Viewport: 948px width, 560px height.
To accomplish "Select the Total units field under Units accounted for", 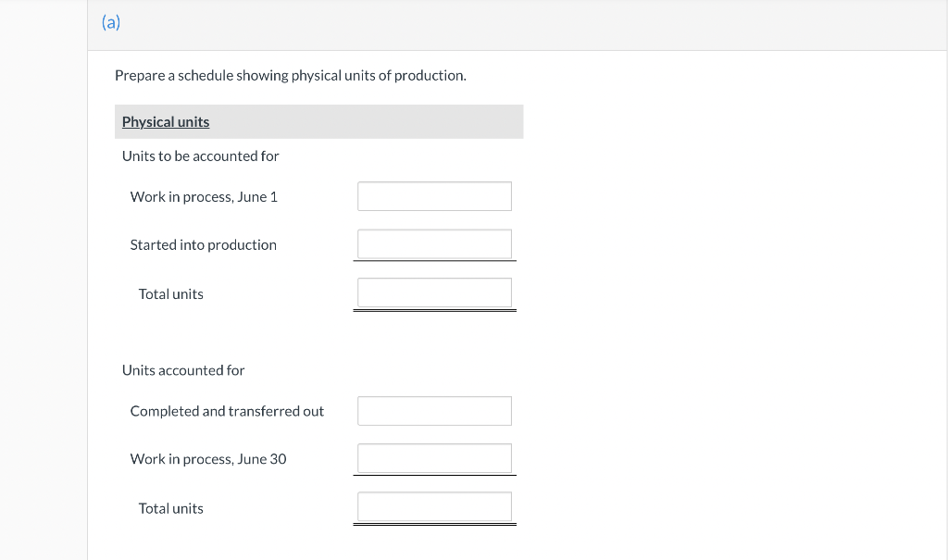I will point(434,507).
